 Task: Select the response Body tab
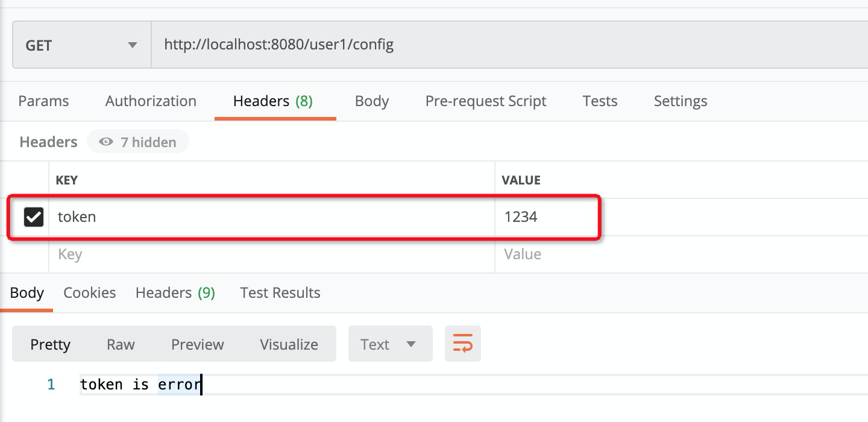[27, 293]
